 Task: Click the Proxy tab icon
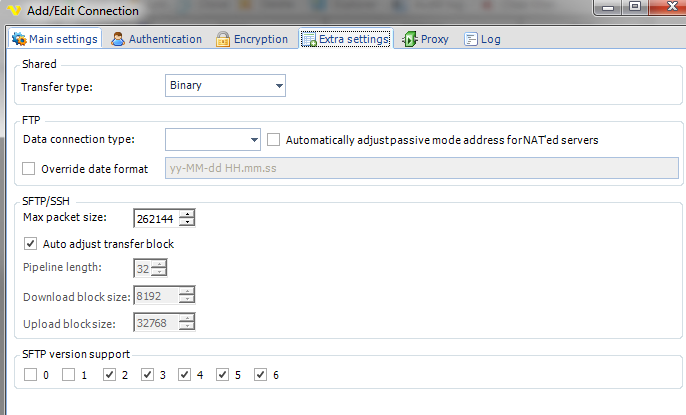point(410,40)
